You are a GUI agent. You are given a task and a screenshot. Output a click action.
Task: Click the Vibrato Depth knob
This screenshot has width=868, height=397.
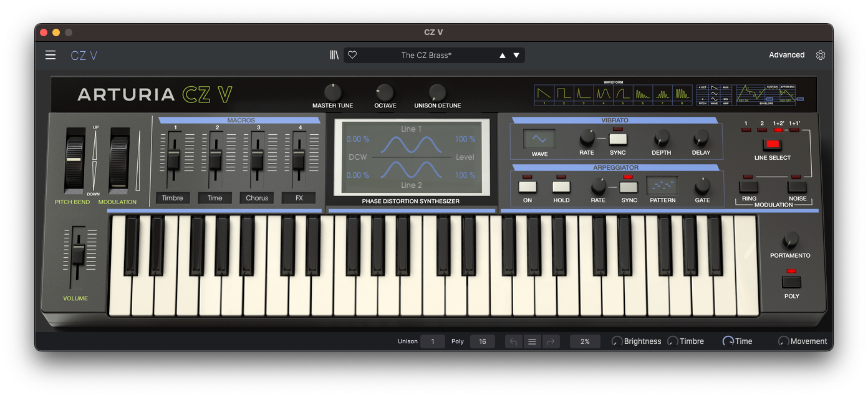[x=662, y=137]
